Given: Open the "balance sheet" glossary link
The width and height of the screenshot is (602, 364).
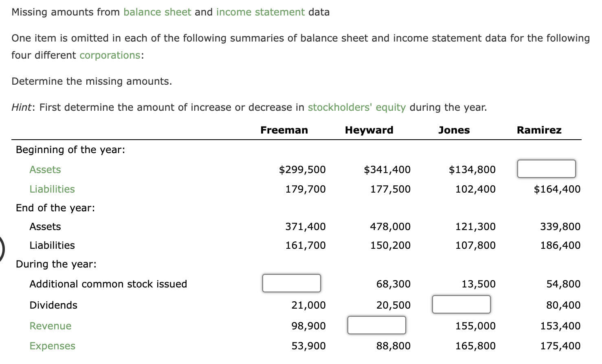Looking at the screenshot, I should [157, 12].
